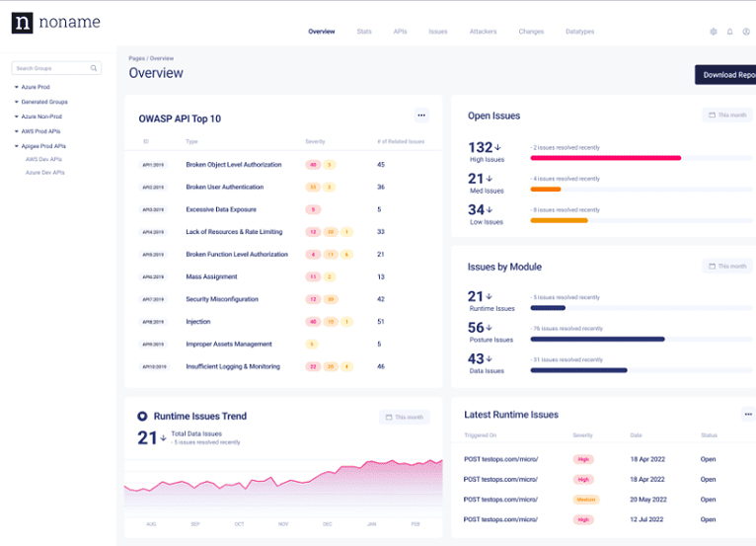Open the settings gear icon
Screen dimensions: 756x546
[714, 32]
